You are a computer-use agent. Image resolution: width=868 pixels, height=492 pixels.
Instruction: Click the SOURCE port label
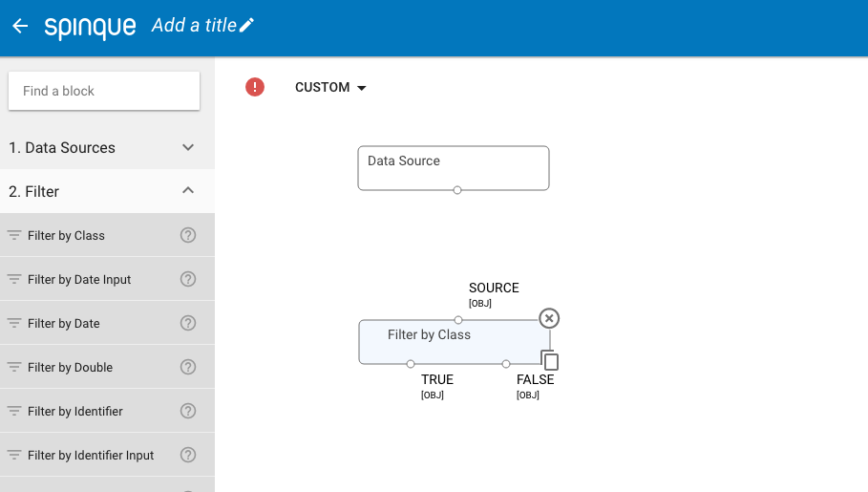coord(494,289)
